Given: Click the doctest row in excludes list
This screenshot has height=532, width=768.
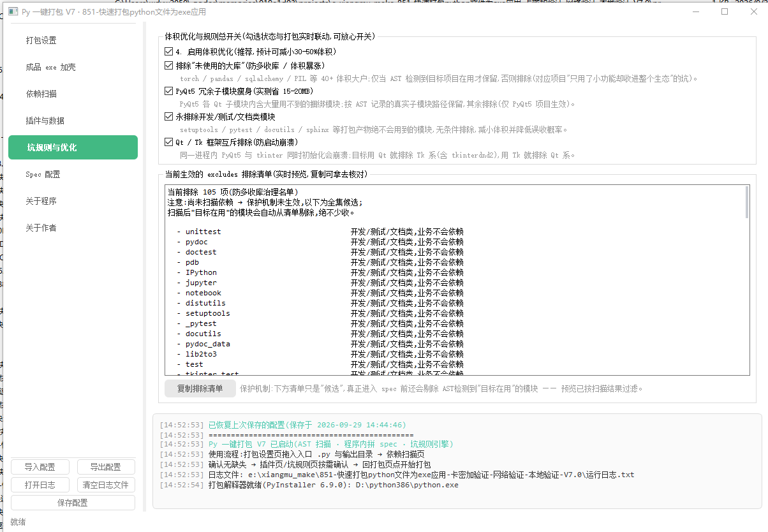Looking at the screenshot, I should (320, 252).
